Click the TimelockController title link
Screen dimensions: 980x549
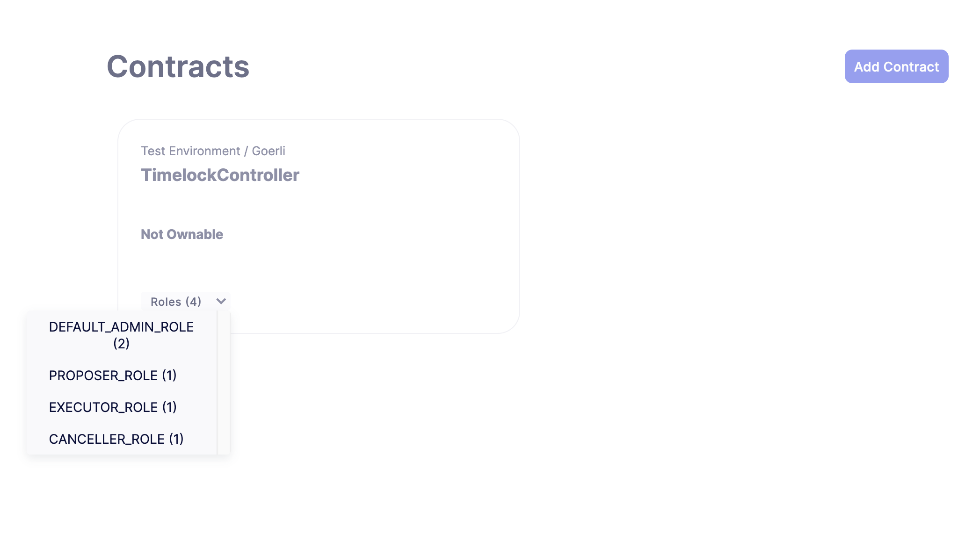coord(220,175)
